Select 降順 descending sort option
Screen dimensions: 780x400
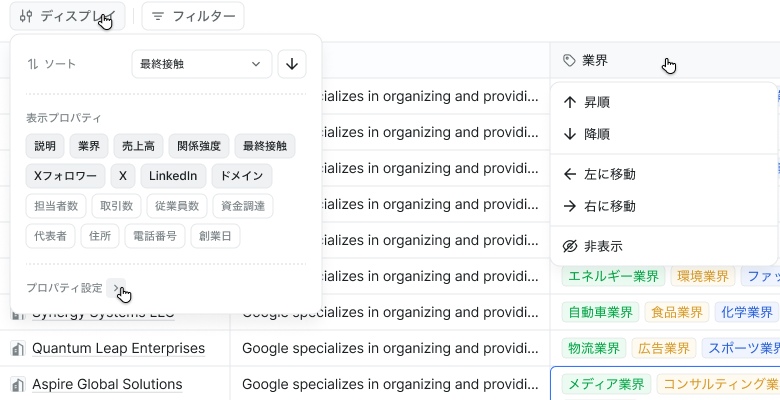tap(664, 134)
